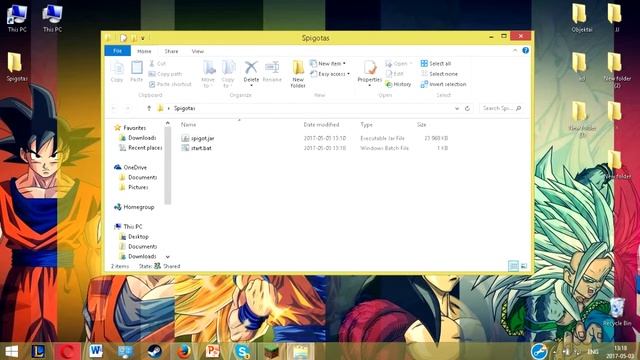Open the Spigotas folder on desktop

(x=16, y=67)
